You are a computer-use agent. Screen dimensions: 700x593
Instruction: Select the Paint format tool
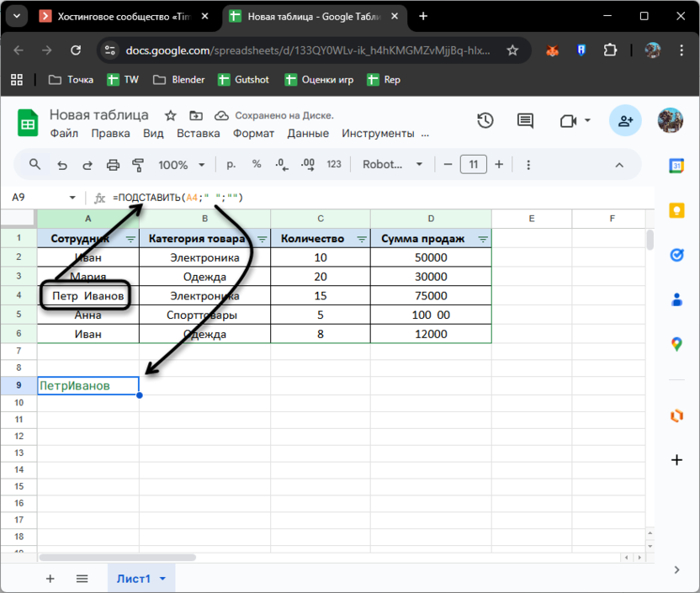coord(138,165)
